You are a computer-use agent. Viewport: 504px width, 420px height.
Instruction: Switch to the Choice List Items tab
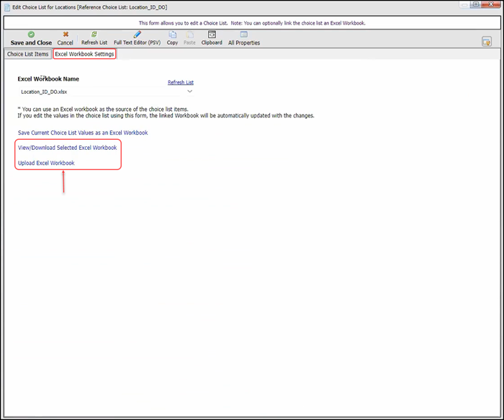[x=28, y=54]
